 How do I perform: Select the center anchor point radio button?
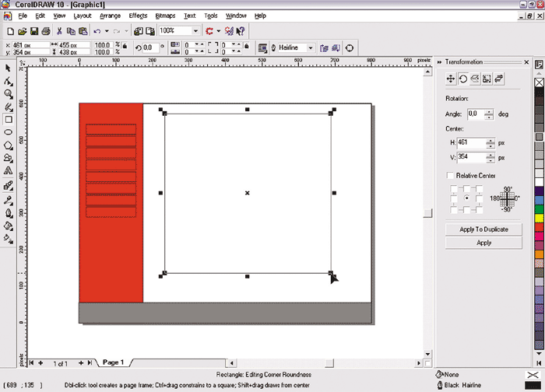pos(466,198)
